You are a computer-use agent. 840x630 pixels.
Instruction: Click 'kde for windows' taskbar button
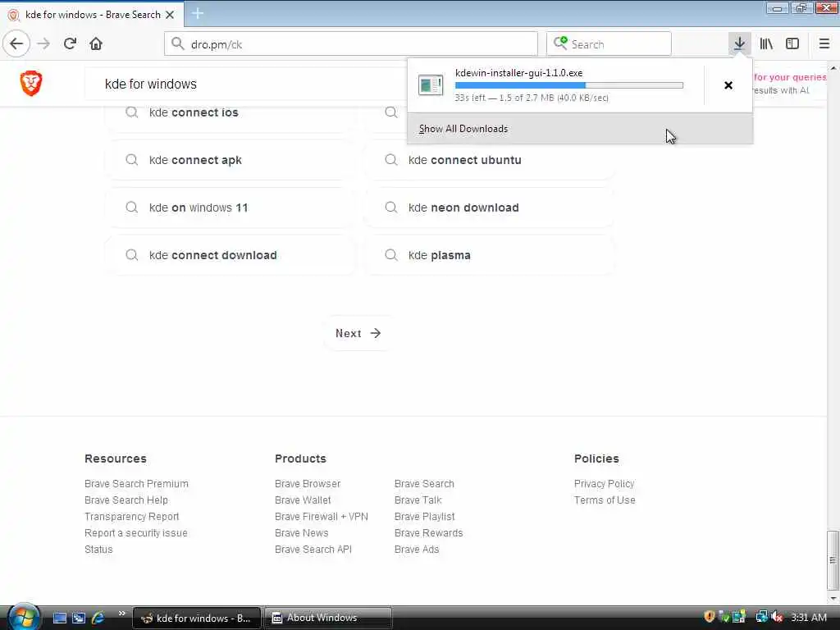(x=197, y=618)
